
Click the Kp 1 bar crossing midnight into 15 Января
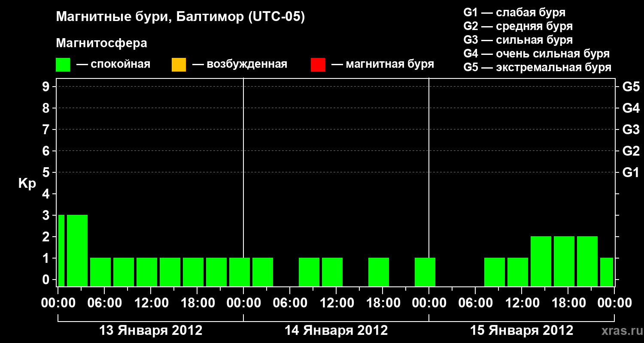[x=425, y=272]
